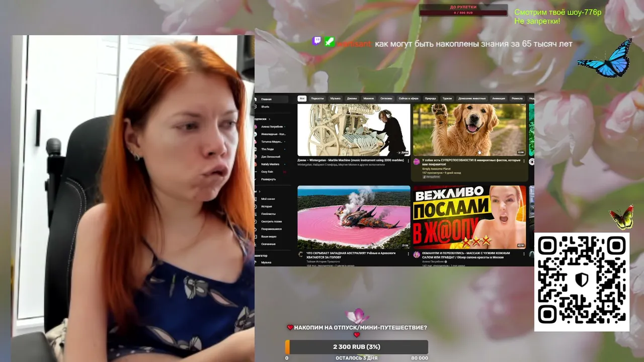Viewport: 644px width, 362px height.
Task: Open more options for Marble Machine video
Action: (x=408, y=161)
